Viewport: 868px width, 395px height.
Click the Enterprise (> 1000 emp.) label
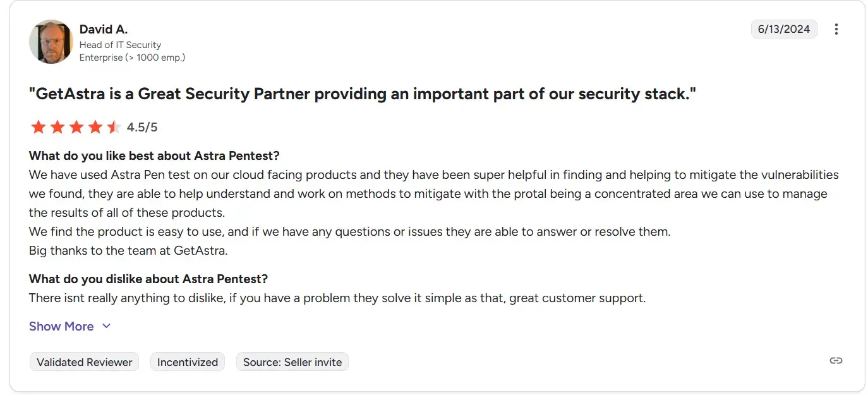[x=132, y=57]
